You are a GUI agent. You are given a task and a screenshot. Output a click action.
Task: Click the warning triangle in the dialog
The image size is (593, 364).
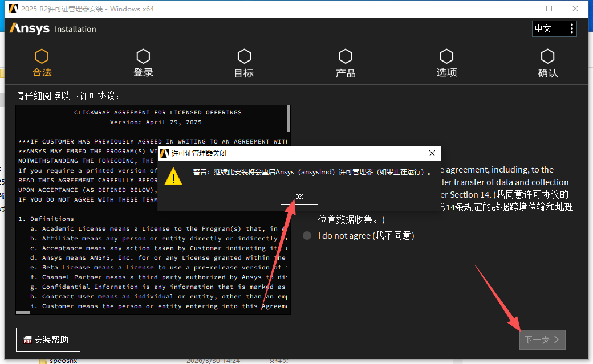(173, 177)
